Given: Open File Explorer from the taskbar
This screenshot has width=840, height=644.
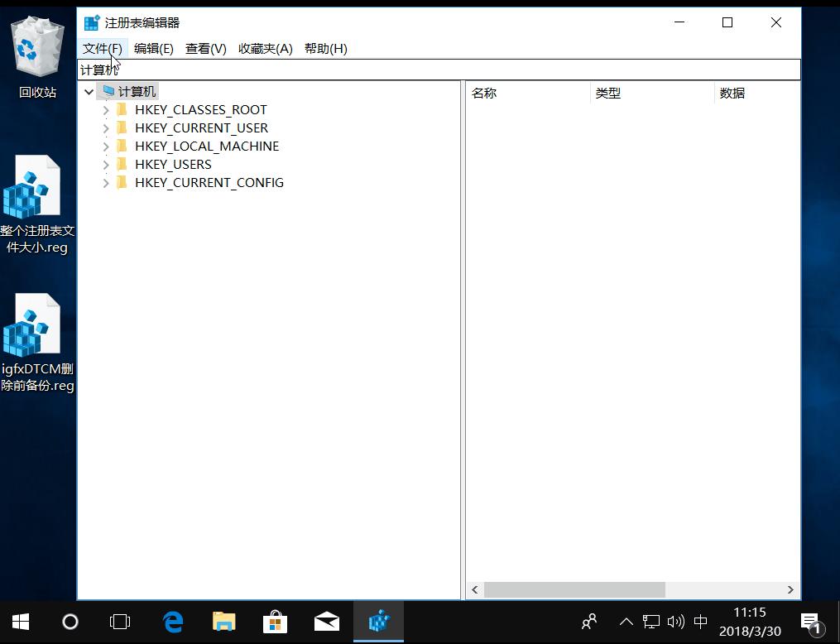Looking at the screenshot, I should pyautogui.click(x=223, y=622).
